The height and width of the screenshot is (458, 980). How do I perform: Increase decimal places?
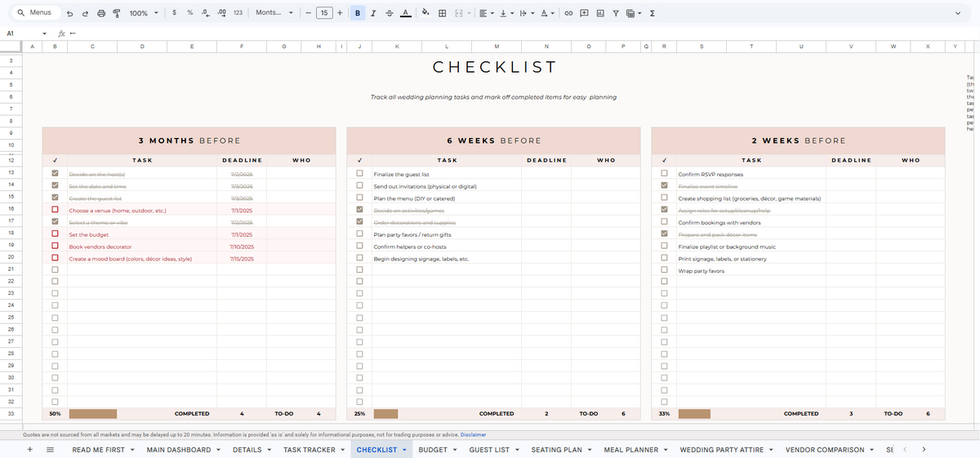tap(221, 13)
